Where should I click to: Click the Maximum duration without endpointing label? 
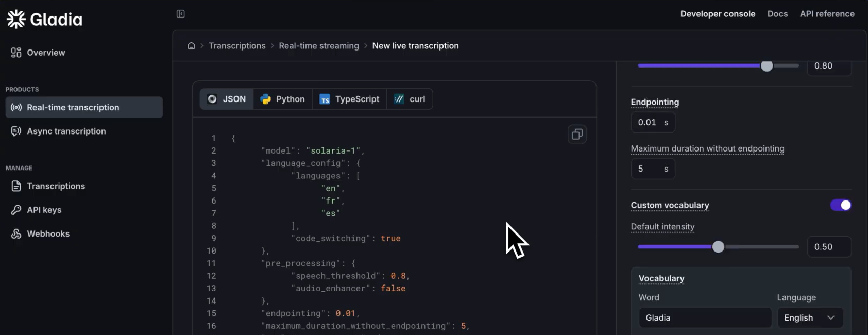coord(707,149)
